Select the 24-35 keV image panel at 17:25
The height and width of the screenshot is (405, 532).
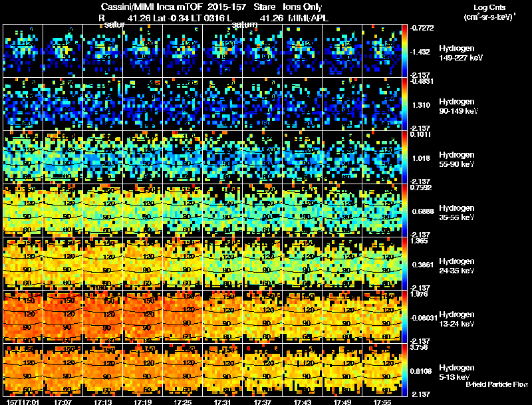click(x=182, y=263)
